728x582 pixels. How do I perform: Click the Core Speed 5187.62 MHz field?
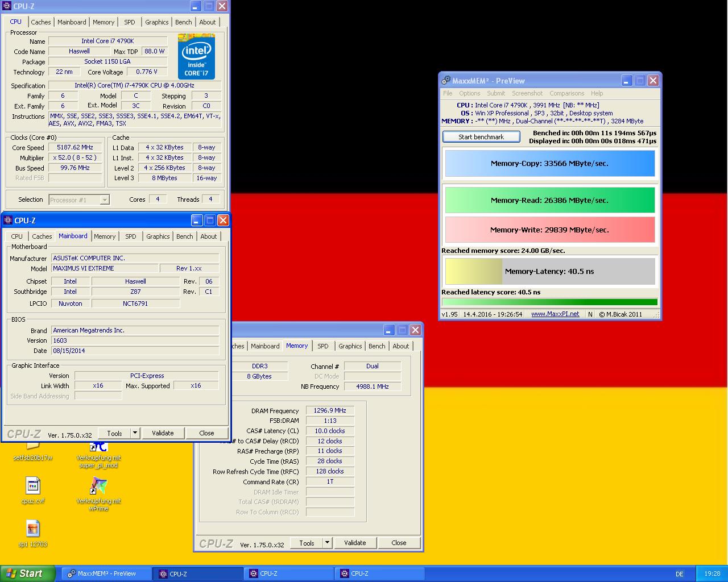tap(75, 147)
